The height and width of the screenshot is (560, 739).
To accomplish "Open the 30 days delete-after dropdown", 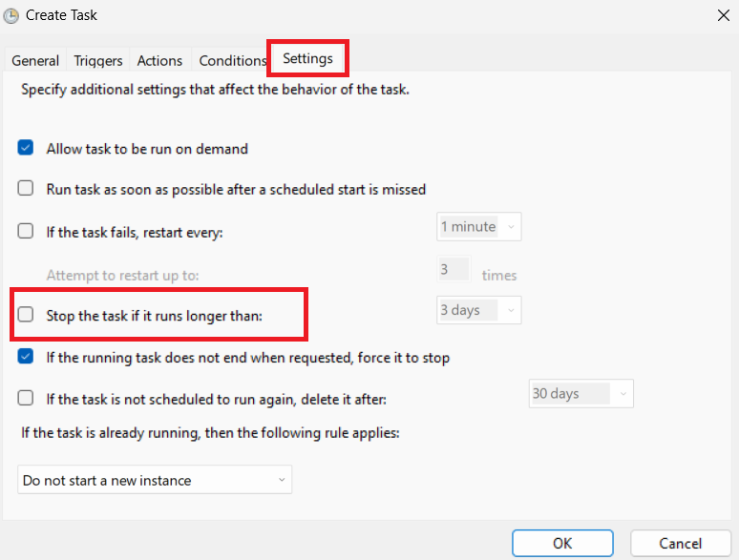I will tap(581, 393).
